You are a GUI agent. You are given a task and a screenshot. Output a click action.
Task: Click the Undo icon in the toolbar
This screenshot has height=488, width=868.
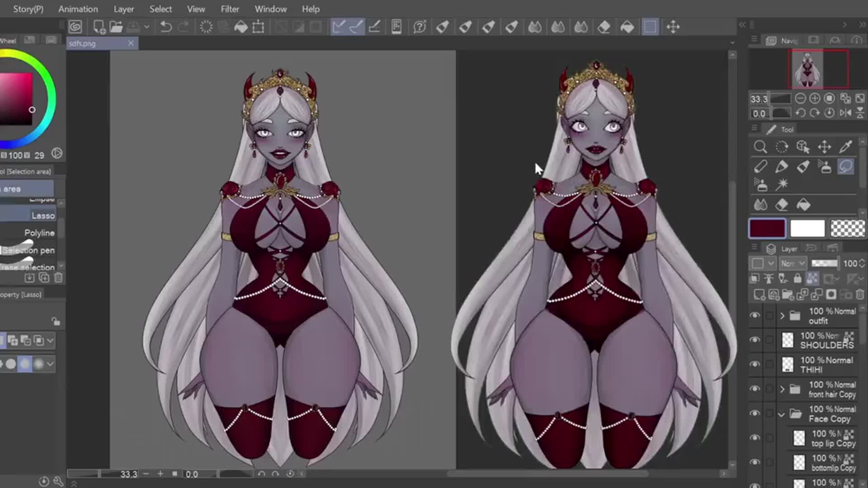click(x=165, y=27)
